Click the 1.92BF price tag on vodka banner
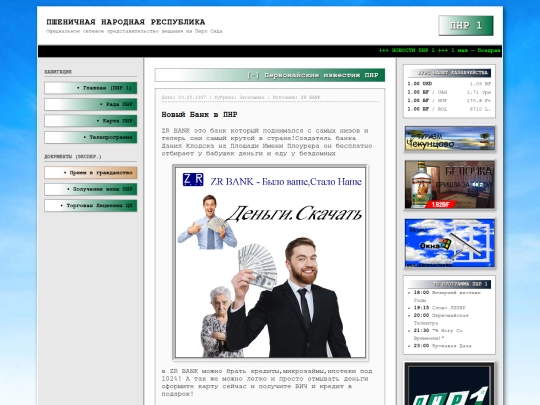Viewport: 540px width, 405px height. click(440, 205)
